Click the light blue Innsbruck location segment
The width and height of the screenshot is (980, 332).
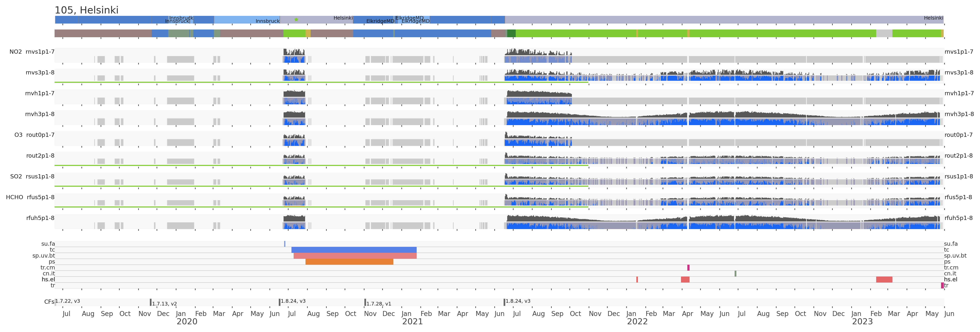[x=247, y=19]
